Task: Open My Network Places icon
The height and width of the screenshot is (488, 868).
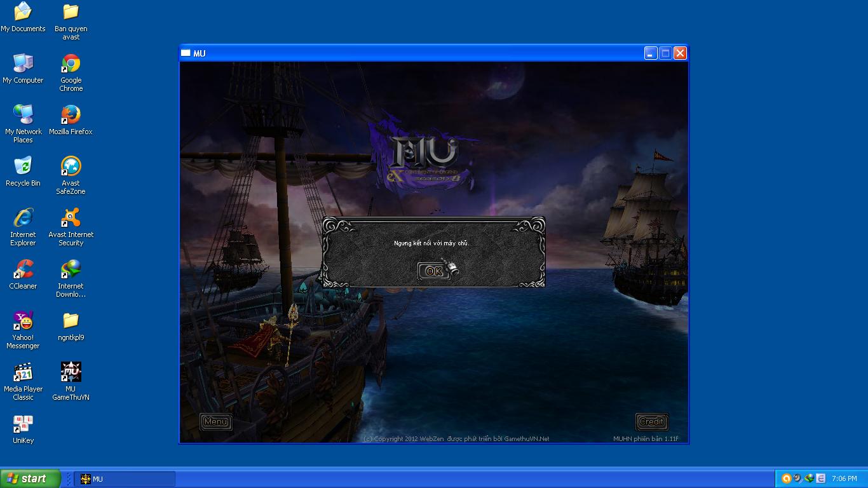Action: click(x=23, y=124)
